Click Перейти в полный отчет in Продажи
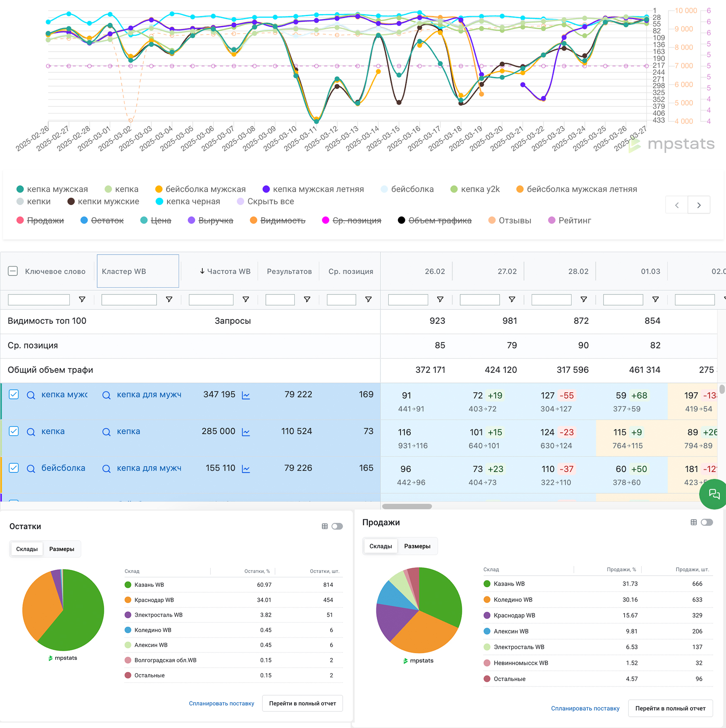 670,708
